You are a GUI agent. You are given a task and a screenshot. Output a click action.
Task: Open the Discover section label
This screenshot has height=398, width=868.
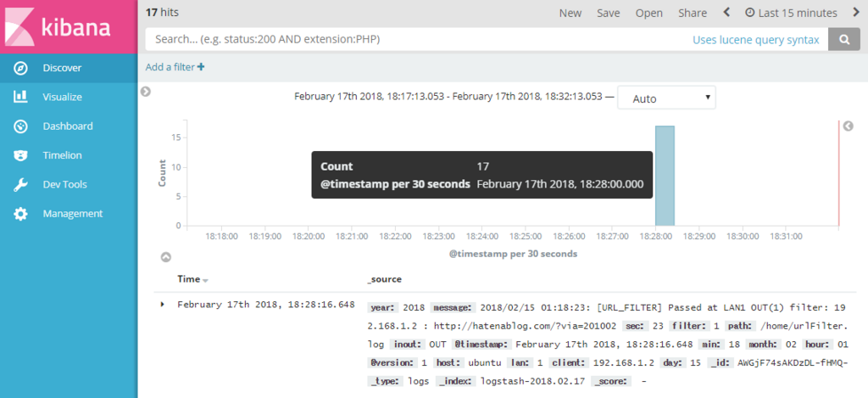point(62,68)
